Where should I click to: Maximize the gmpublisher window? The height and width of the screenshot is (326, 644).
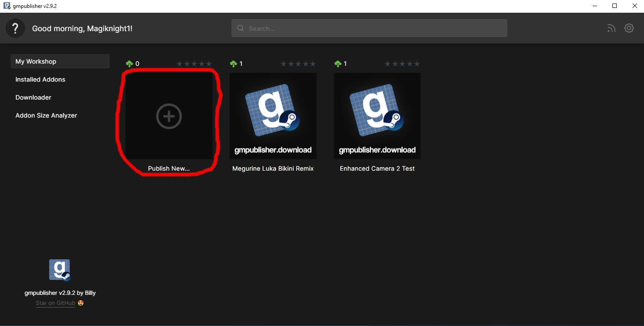615,6
